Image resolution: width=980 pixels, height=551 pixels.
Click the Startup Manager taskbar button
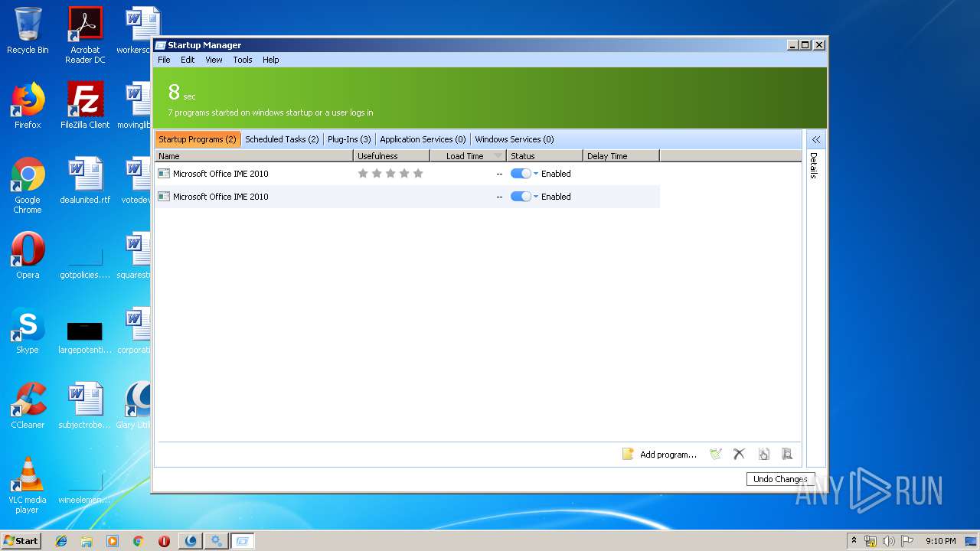click(243, 541)
